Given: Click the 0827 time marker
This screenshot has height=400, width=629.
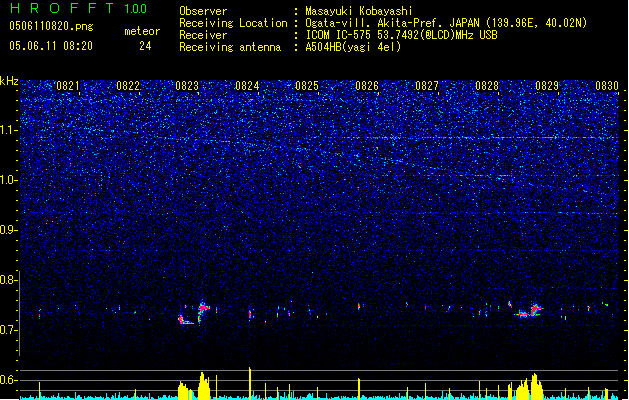Looking at the screenshot, I should [427, 86].
